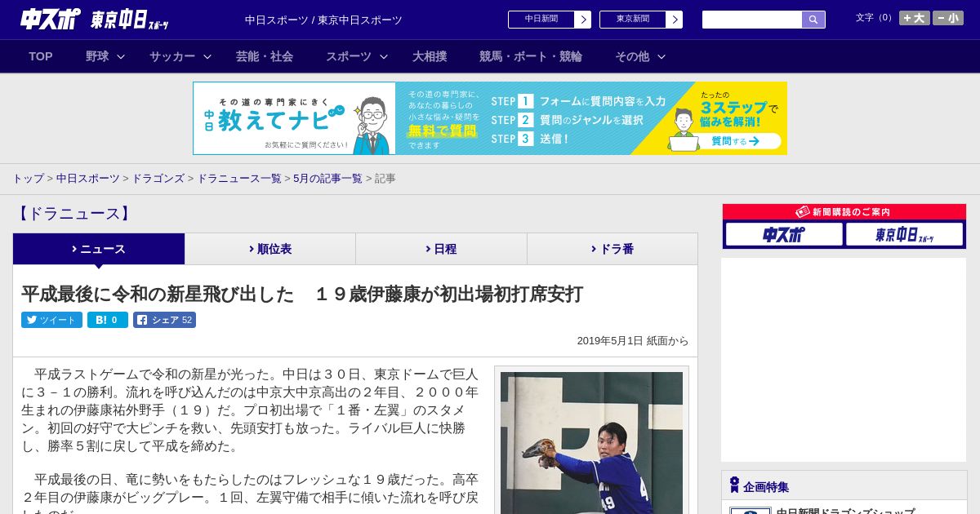Image resolution: width=980 pixels, height=514 pixels.
Task: Click the 企画特集 heading
Action: [766, 487]
